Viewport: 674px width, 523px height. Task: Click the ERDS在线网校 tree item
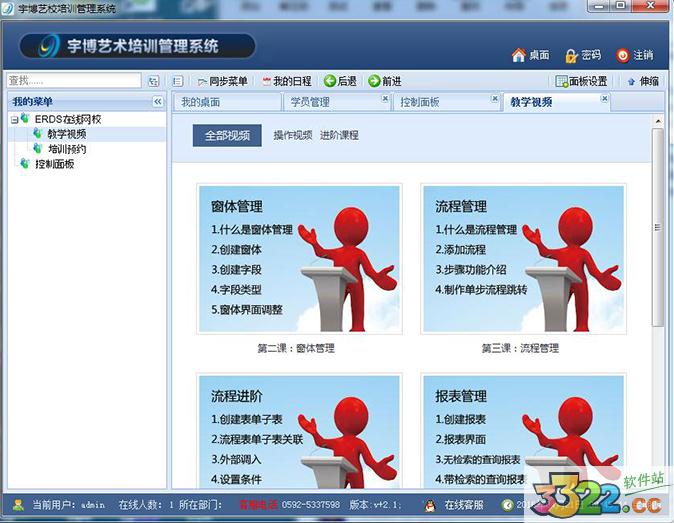[68, 119]
